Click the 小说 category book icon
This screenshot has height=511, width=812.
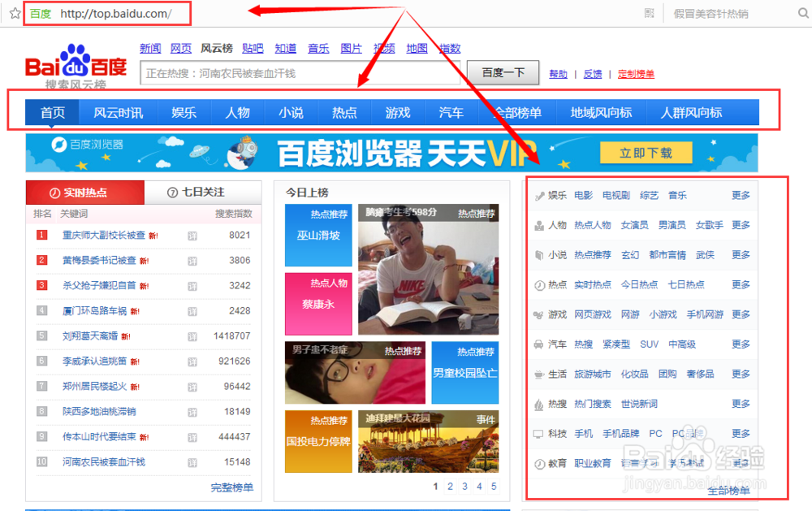539,255
